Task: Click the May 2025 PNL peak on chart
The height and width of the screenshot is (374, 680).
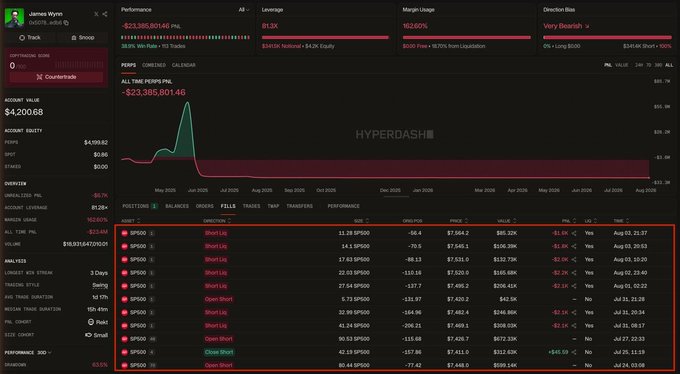Action: (x=187, y=103)
